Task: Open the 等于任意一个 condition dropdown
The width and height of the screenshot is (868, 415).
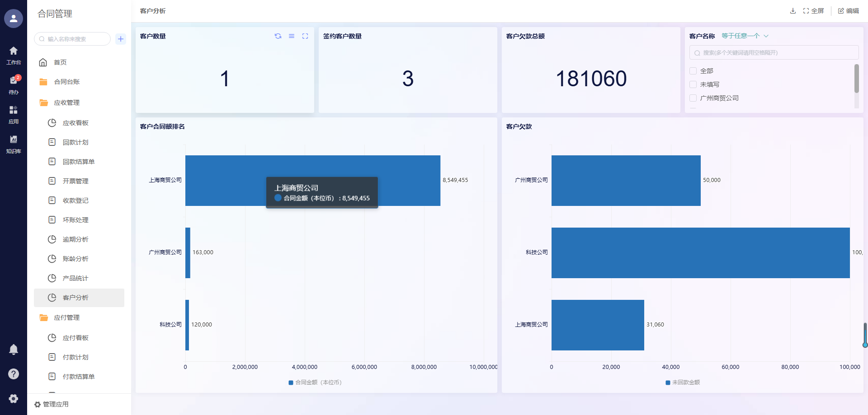Action: tap(745, 36)
